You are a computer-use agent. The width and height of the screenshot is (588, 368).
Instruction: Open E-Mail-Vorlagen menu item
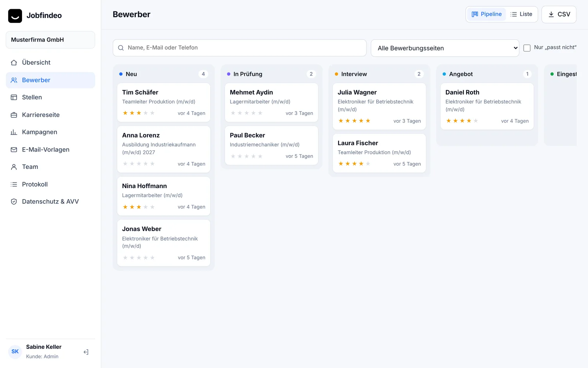tap(50, 150)
